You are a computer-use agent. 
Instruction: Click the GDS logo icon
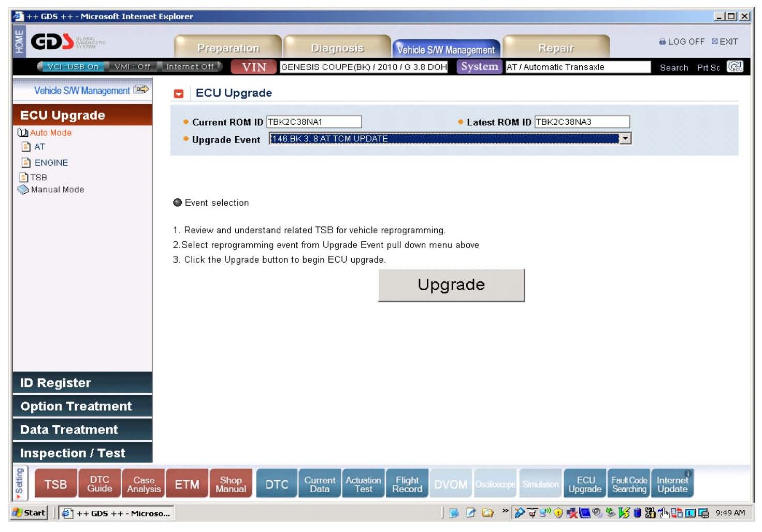point(52,41)
